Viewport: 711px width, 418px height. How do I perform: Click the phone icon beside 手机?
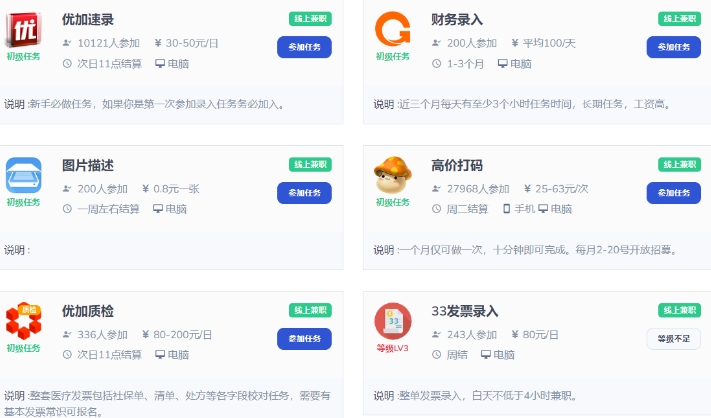click(506, 209)
